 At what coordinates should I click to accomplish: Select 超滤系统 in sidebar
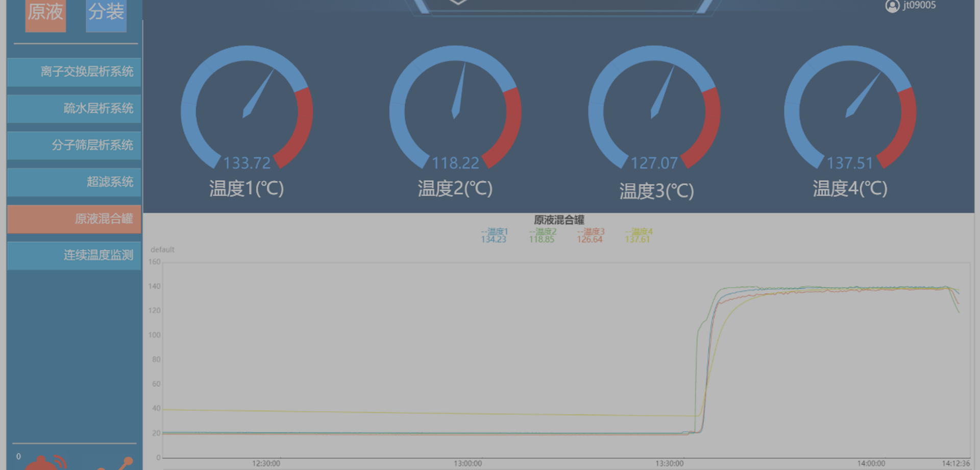point(74,182)
